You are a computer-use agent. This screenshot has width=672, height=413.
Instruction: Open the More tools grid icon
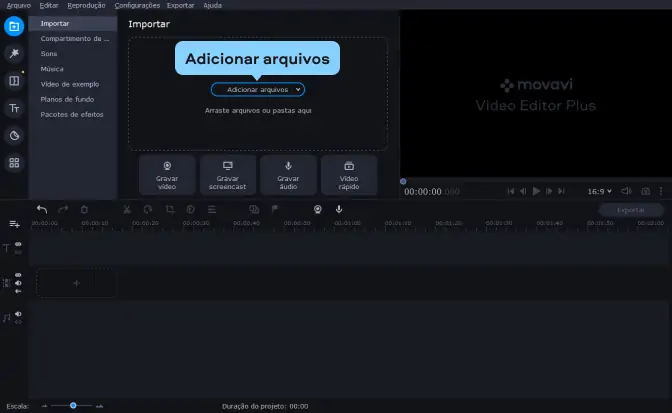(x=14, y=163)
